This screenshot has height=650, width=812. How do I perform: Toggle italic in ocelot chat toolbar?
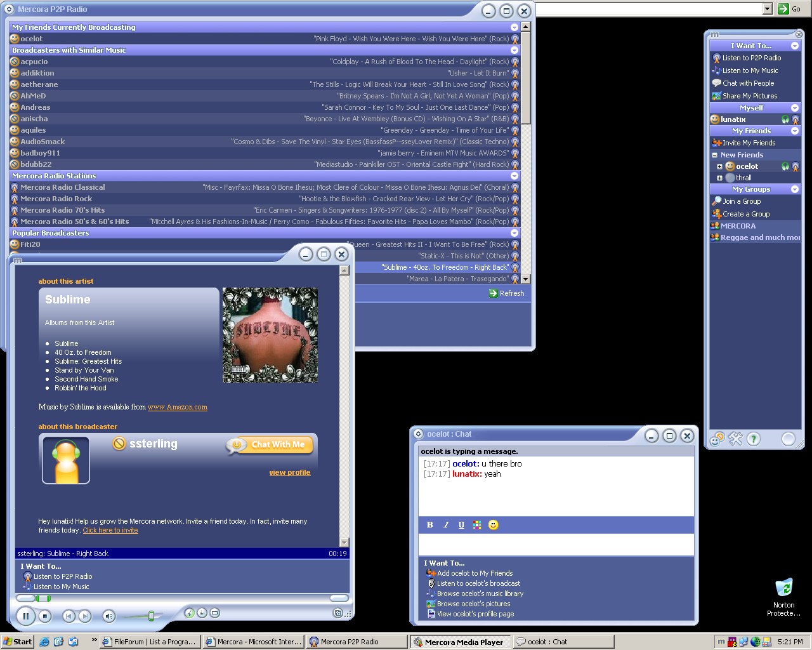point(446,525)
